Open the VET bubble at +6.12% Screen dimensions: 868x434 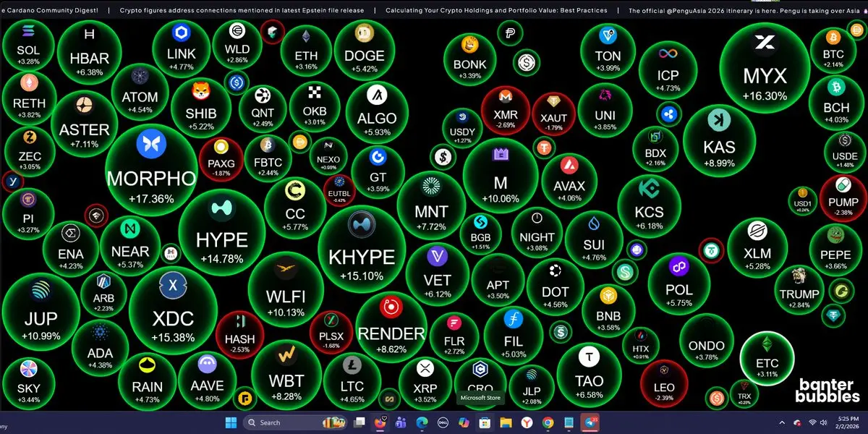[x=438, y=274]
